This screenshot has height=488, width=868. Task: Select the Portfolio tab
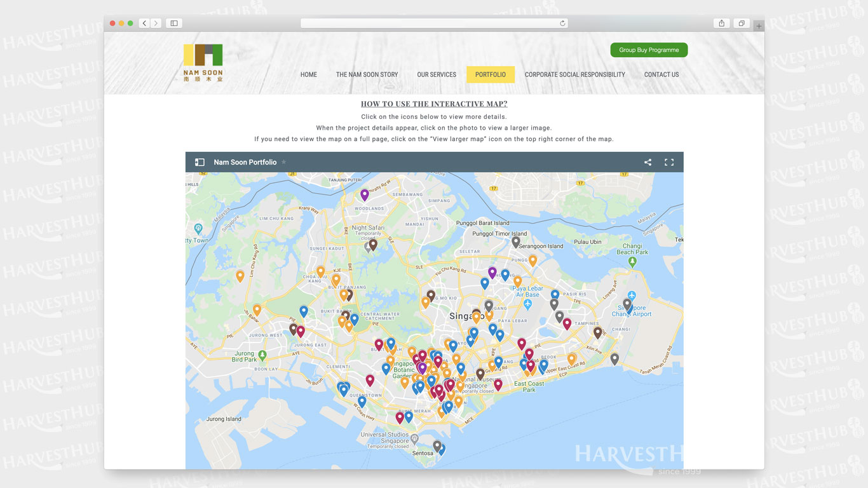[490, 74]
